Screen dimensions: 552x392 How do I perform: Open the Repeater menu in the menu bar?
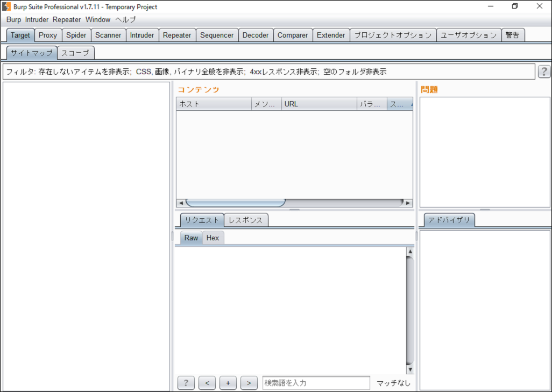pyautogui.click(x=67, y=20)
